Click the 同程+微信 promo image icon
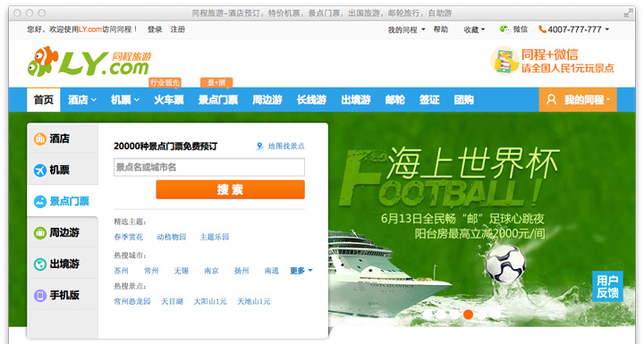 (x=504, y=61)
